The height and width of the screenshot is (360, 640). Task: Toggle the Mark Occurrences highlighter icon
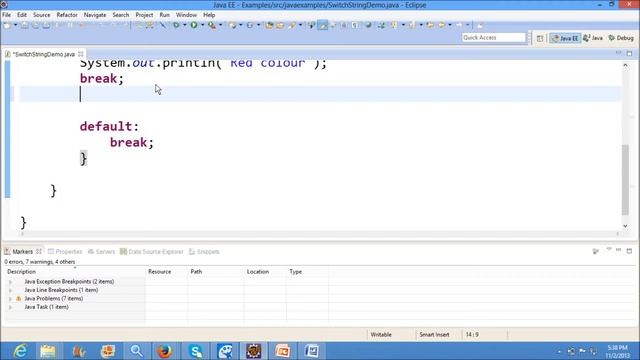click(x=323, y=25)
